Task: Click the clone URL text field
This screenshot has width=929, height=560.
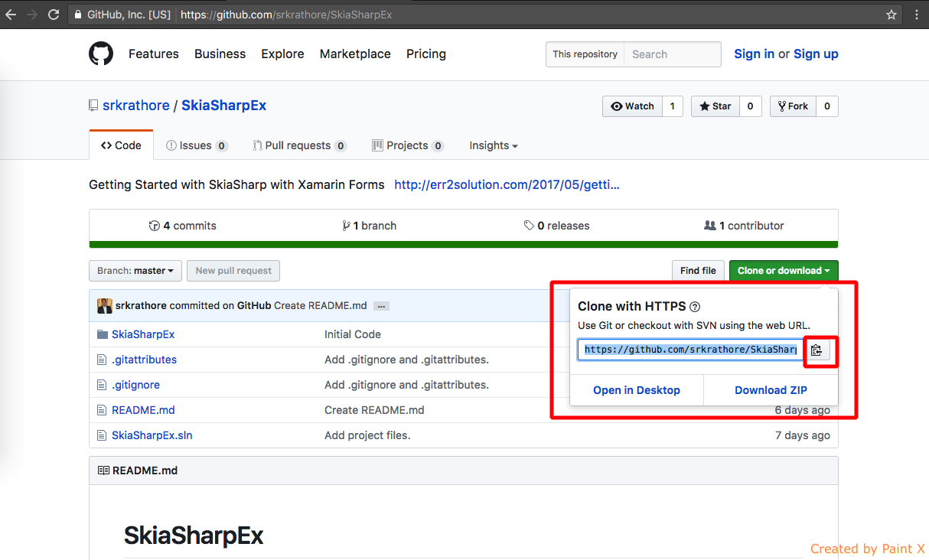Action: (690, 350)
